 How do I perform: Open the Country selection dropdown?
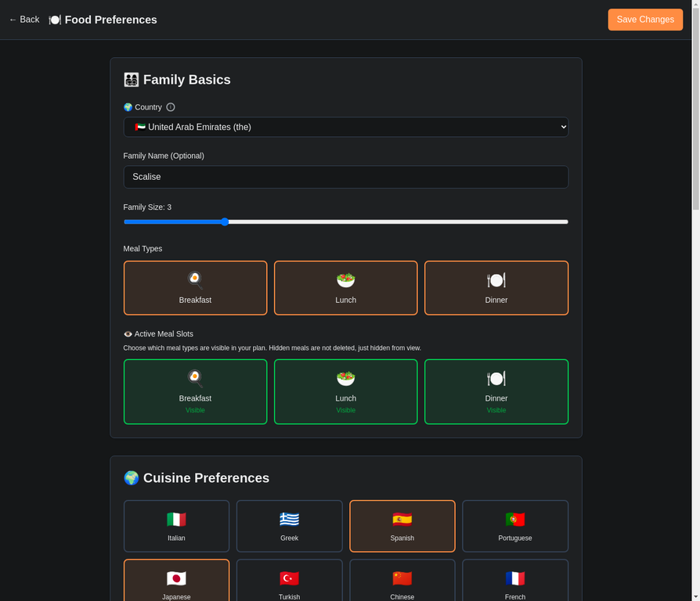[345, 127]
